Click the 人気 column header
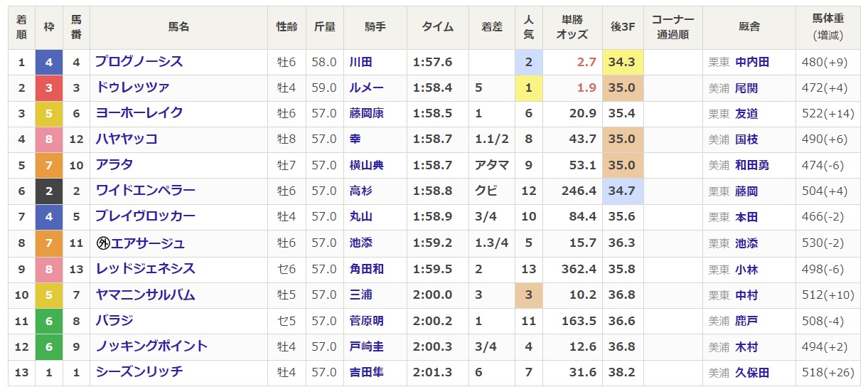 tap(528, 27)
